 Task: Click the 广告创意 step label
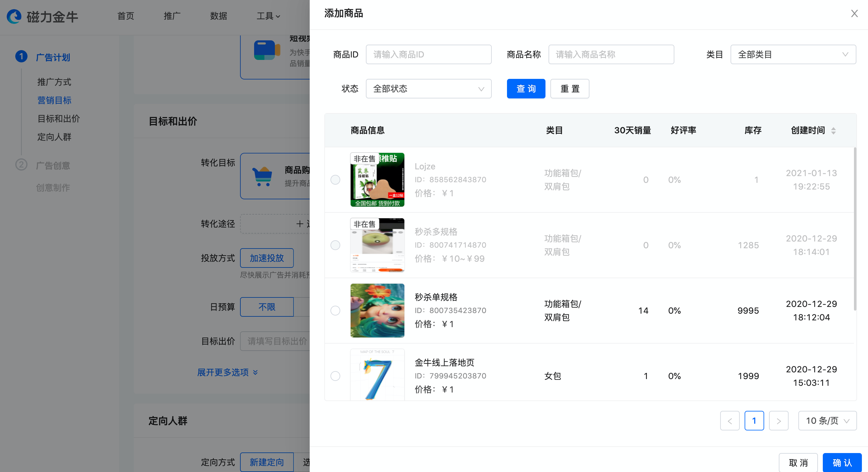[53, 166]
